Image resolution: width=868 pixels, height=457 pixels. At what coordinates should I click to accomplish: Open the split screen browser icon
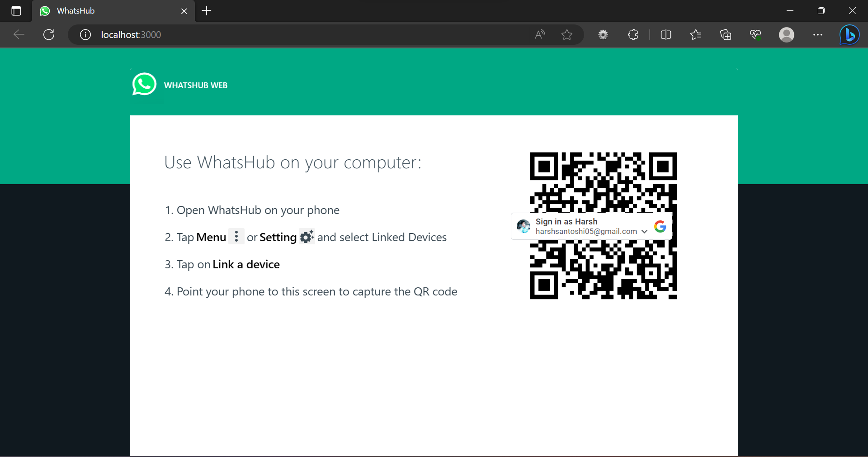click(666, 35)
